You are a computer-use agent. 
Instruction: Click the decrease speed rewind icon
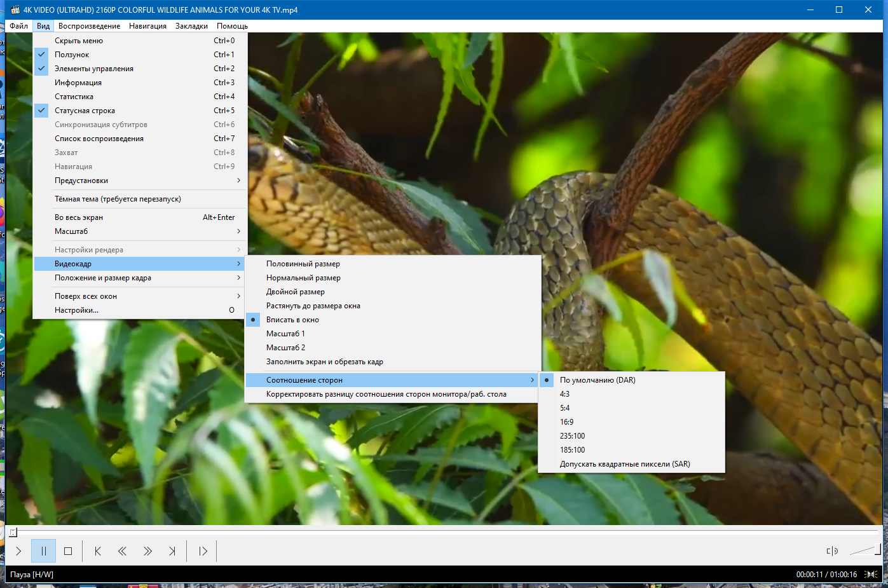click(x=122, y=551)
